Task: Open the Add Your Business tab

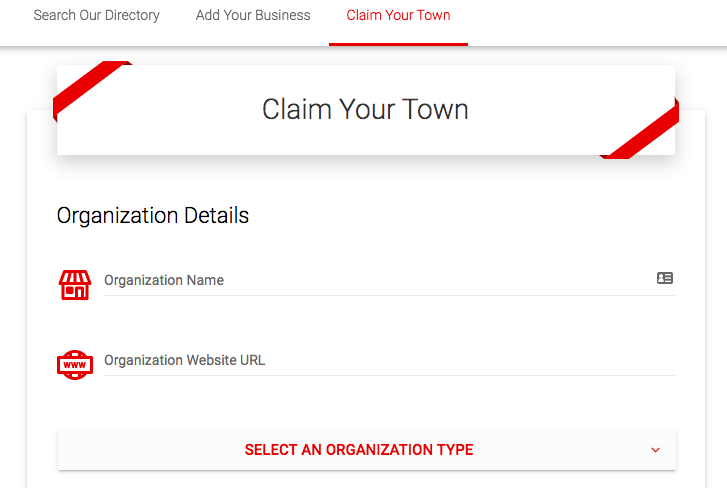Action: (253, 16)
